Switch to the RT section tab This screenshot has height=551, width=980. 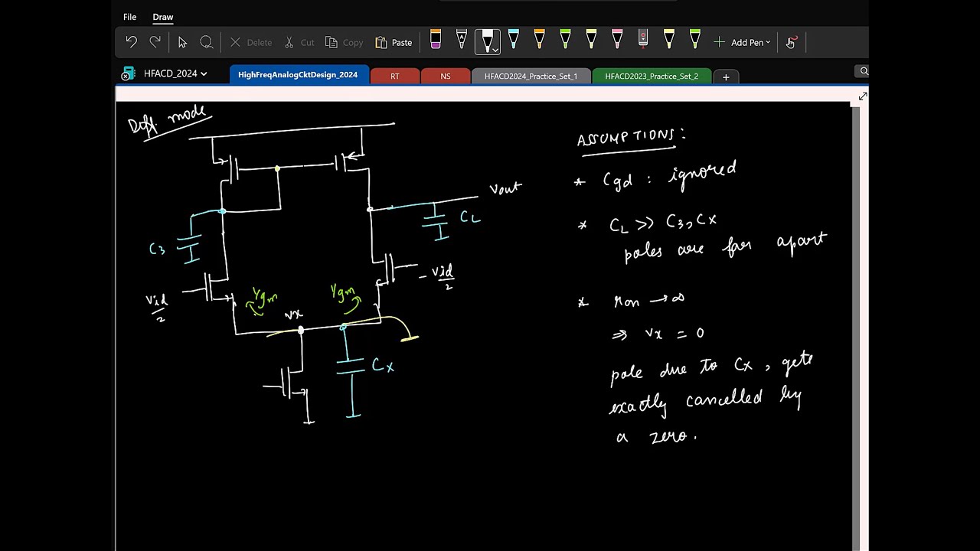[x=395, y=76]
